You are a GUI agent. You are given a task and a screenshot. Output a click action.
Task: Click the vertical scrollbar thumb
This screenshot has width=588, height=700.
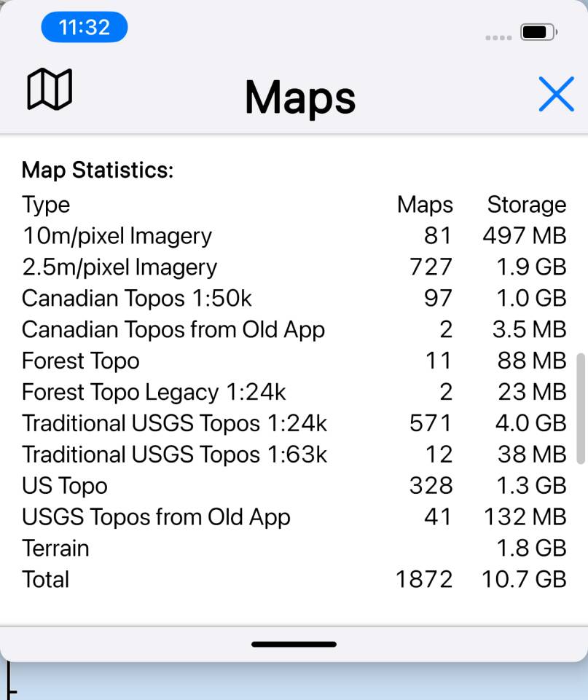click(x=580, y=408)
